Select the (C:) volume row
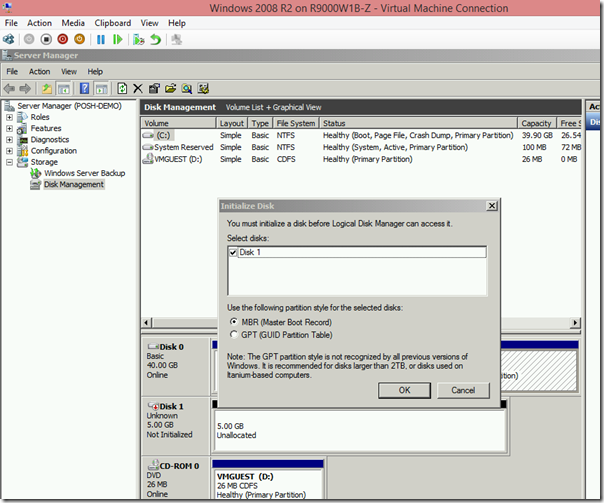Viewport: 604px width, 503px height. (361, 135)
